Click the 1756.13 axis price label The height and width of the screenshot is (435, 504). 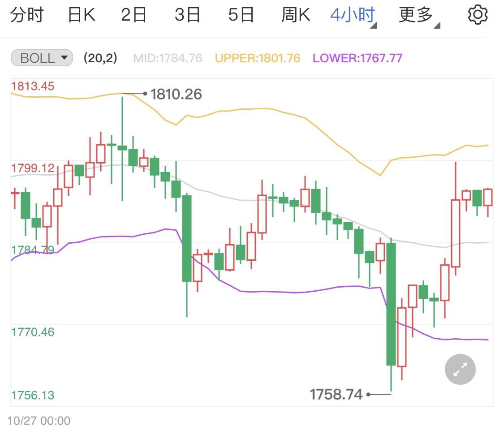33,395
